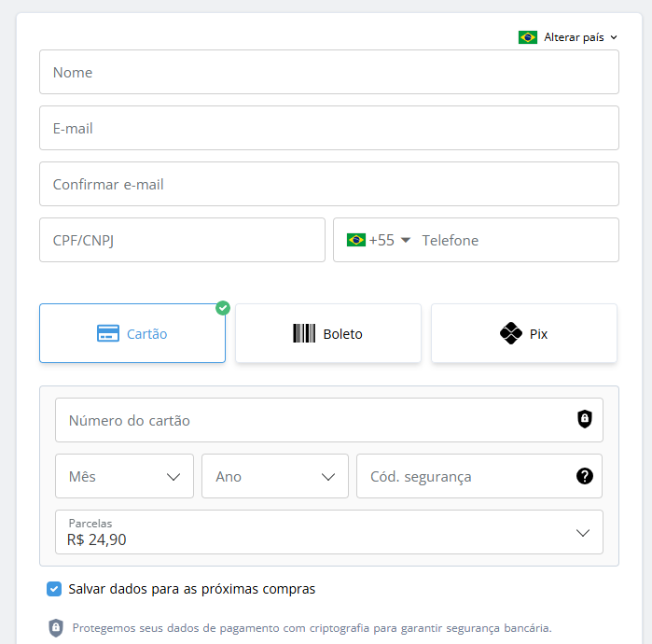Click the shield lock icon in card number field
Viewport: 652px width, 644px height.
point(585,420)
